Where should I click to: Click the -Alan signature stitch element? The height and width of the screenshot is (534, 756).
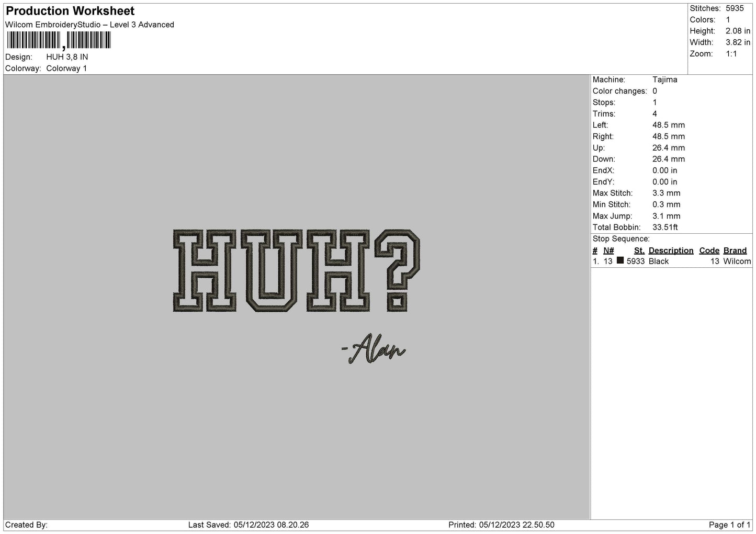[x=375, y=348]
